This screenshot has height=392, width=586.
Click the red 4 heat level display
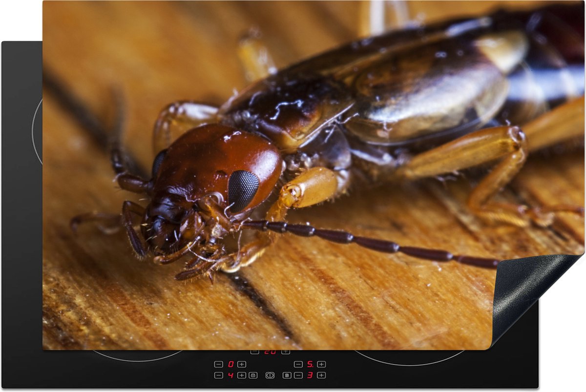230,375
